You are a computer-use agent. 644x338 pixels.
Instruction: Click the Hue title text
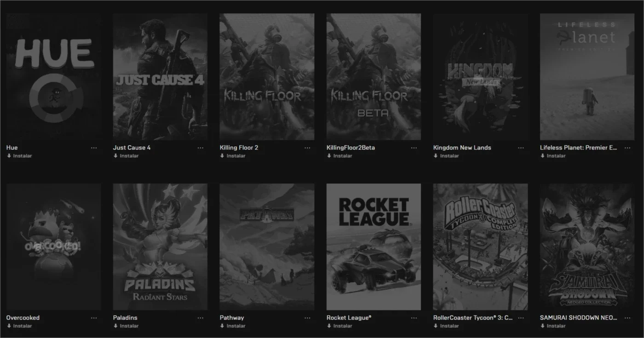coord(12,148)
